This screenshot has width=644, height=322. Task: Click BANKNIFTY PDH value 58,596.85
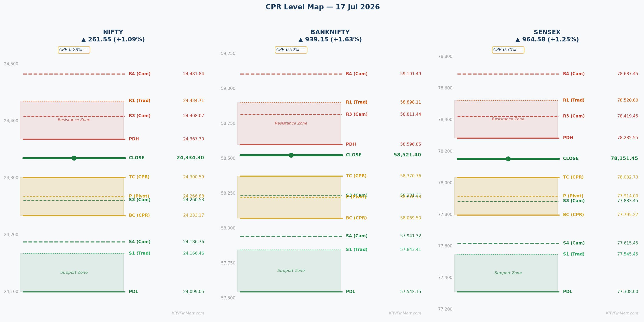(411, 144)
